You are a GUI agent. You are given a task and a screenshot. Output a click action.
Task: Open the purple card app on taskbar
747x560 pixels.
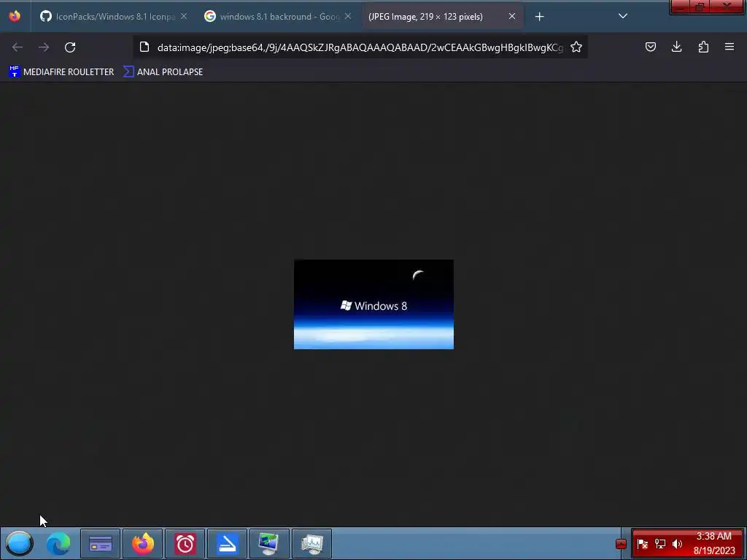(x=101, y=543)
